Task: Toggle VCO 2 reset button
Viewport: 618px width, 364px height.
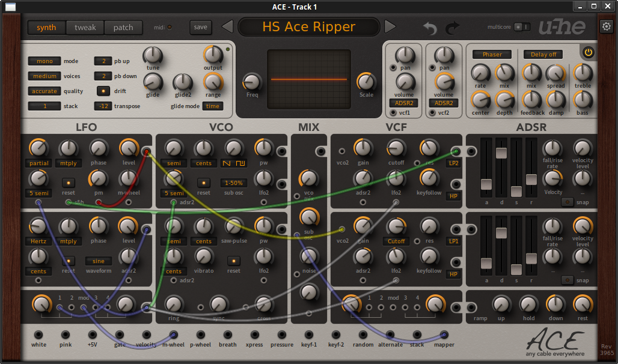Action: pos(233,261)
